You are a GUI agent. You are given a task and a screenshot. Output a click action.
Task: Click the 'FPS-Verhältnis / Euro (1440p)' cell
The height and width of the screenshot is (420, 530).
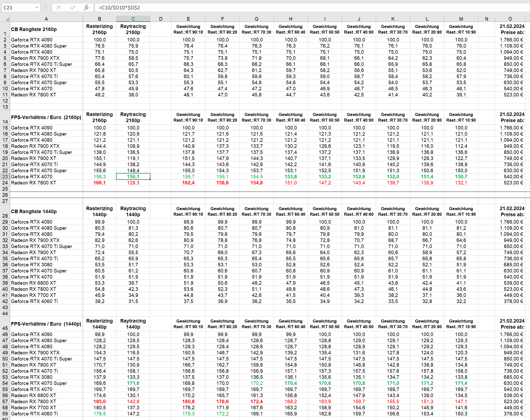(46, 324)
